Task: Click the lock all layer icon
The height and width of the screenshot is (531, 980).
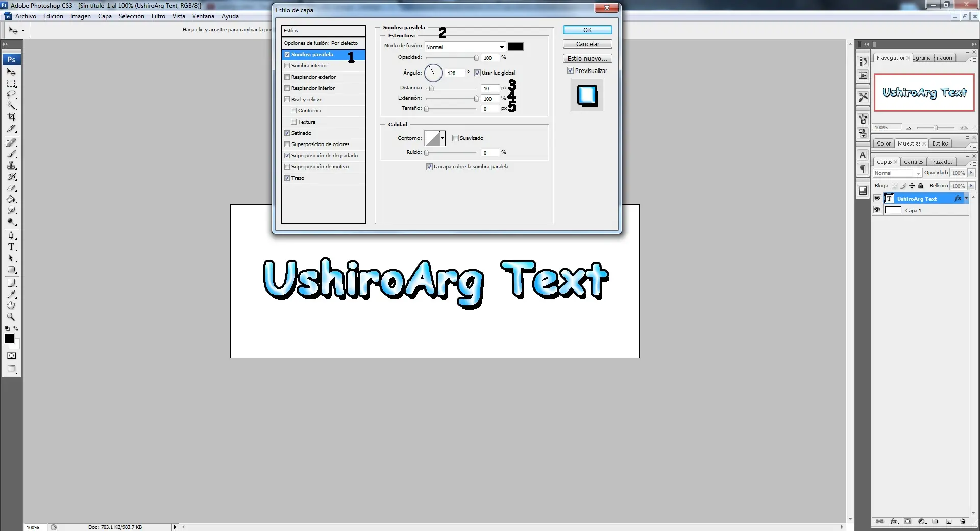Action: pyautogui.click(x=921, y=186)
